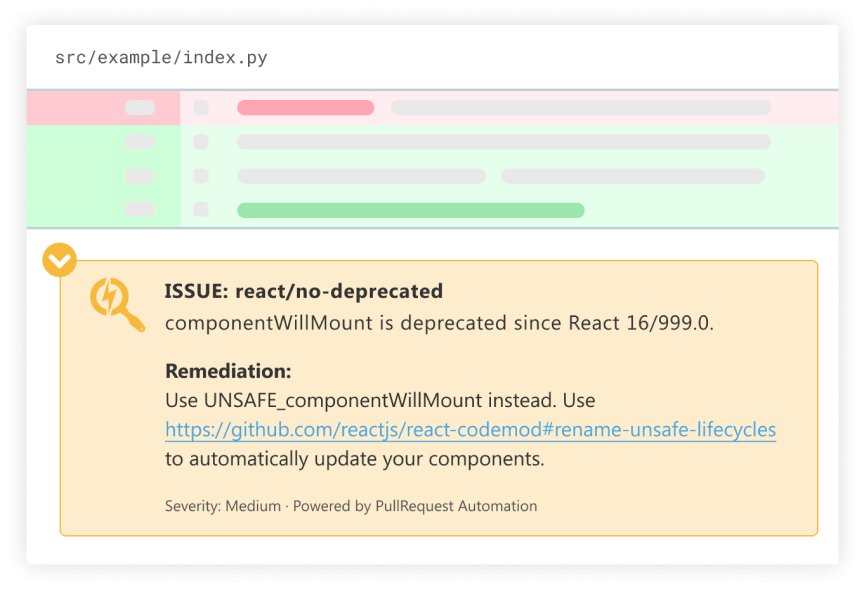
Task: Click the square marker in the two-segment green row
Action: [201, 176]
